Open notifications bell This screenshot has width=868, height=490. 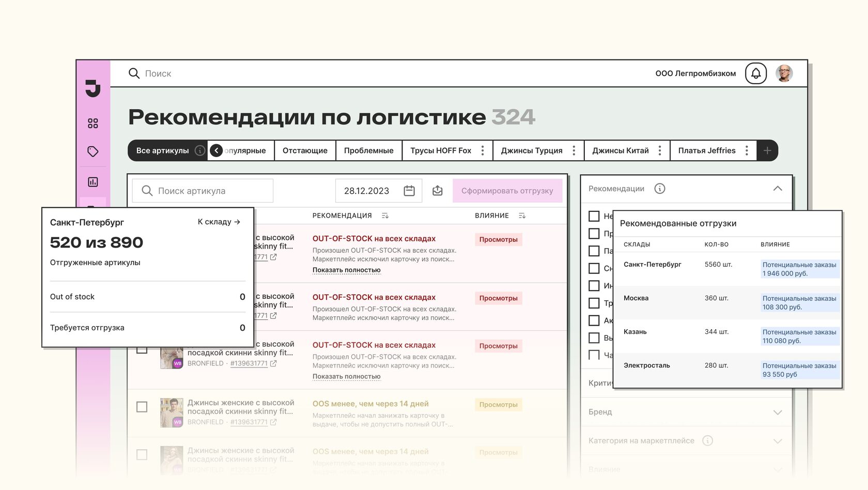(x=756, y=73)
